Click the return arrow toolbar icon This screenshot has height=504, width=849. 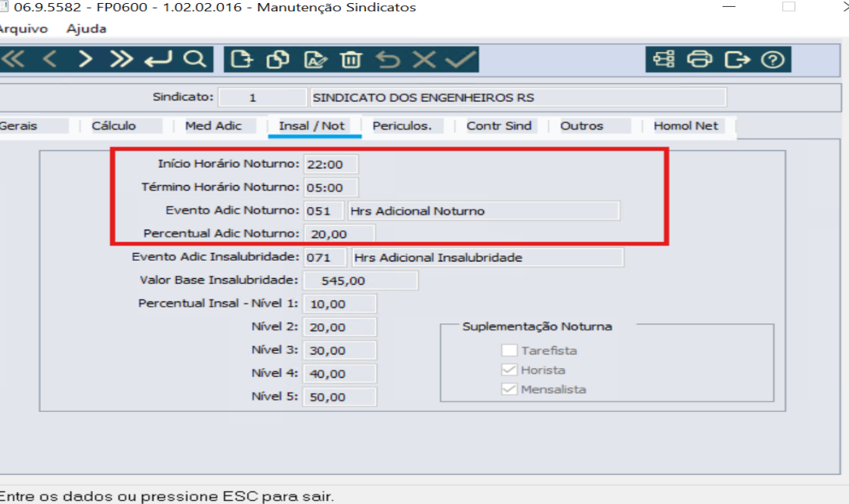click(x=158, y=58)
